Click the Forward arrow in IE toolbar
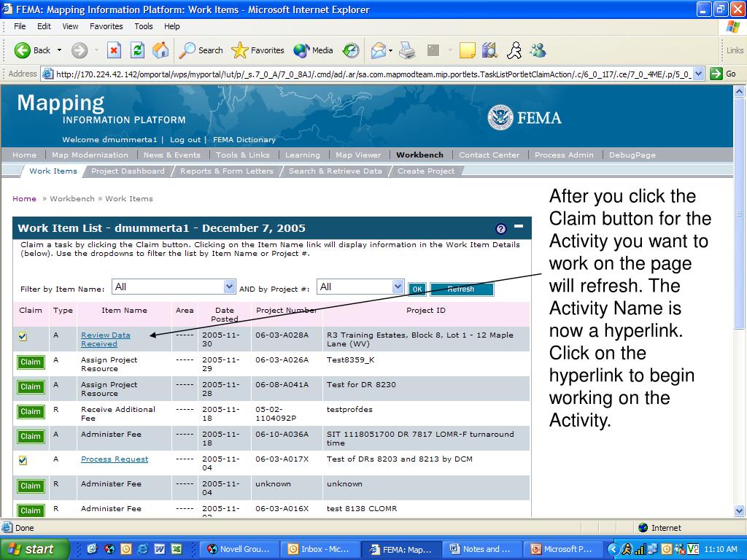 (x=80, y=50)
